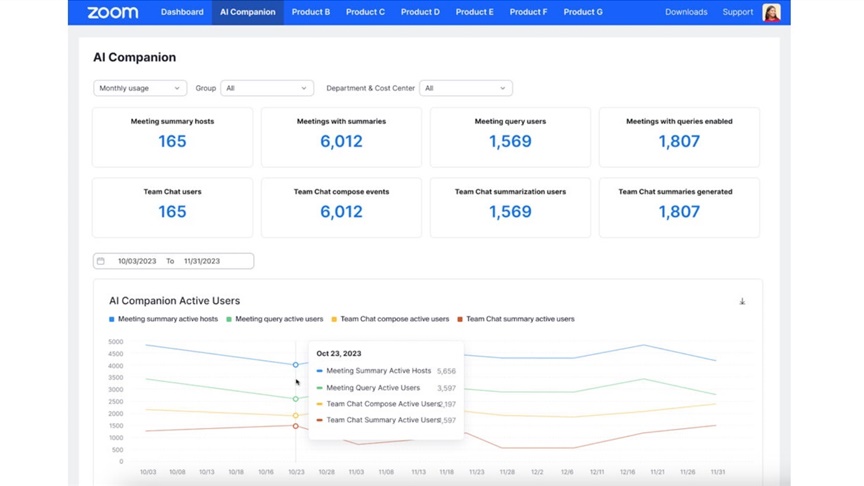This screenshot has width=864, height=486.
Task: Click the AI Companion page heading
Action: (134, 57)
